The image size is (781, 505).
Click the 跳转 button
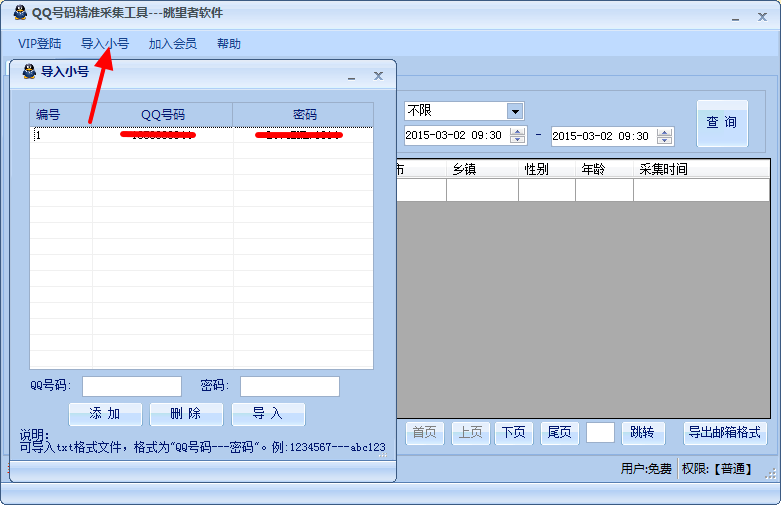point(643,433)
